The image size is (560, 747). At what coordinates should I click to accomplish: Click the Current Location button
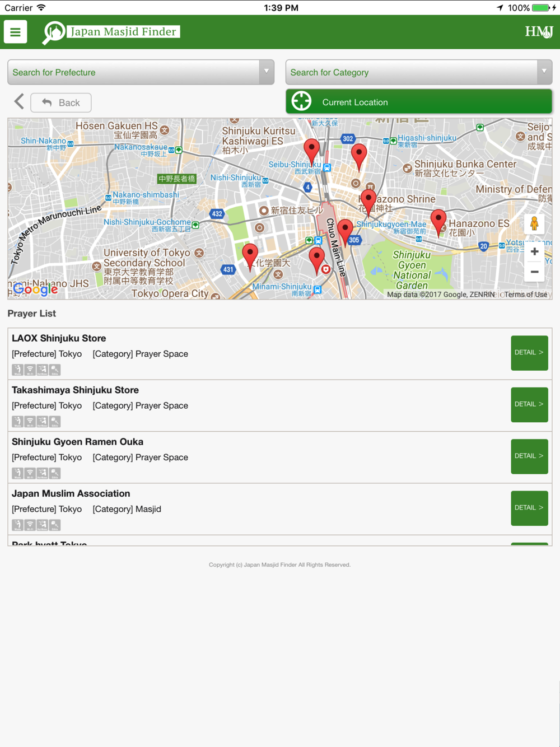click(x=419, y=102)
